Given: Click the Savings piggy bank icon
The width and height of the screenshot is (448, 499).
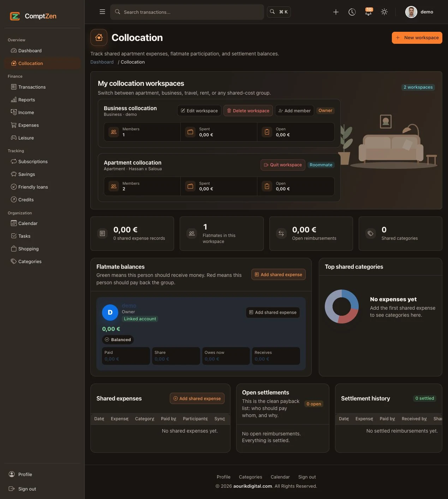Looking at the screenshot, I should coord(14,174).
